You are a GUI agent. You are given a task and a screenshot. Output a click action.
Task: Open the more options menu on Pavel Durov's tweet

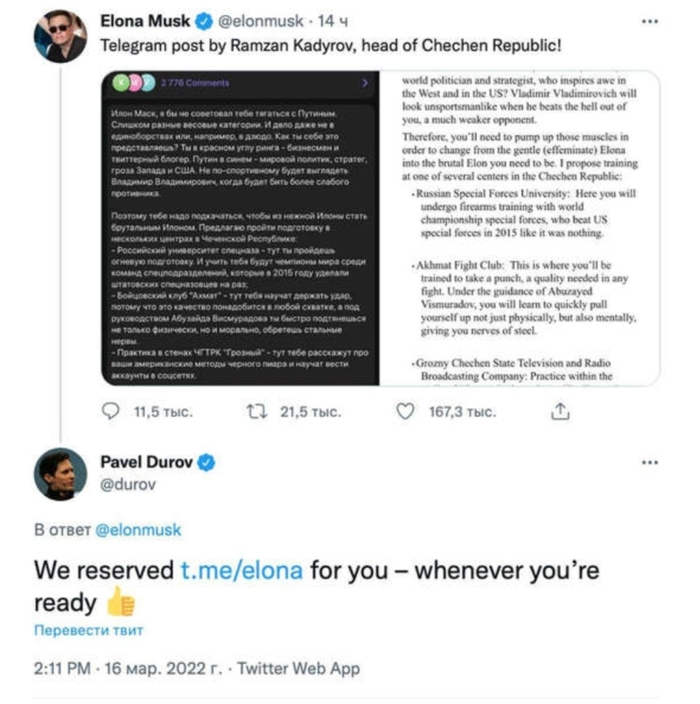(x=651, y=463)
